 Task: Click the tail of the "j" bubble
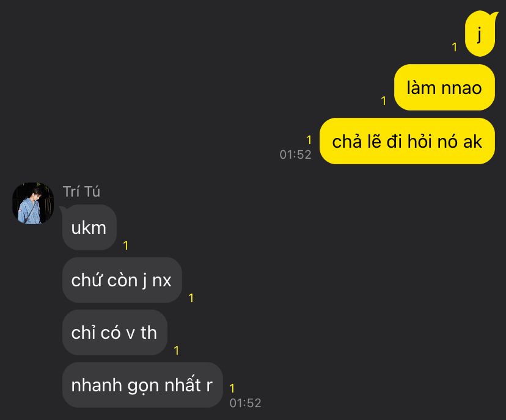494,15
